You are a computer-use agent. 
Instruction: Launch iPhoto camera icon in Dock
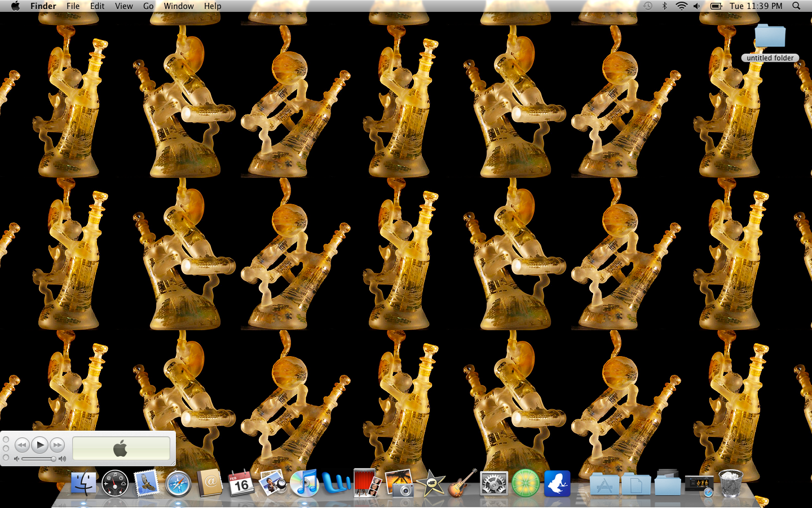[x=399, y=484]
